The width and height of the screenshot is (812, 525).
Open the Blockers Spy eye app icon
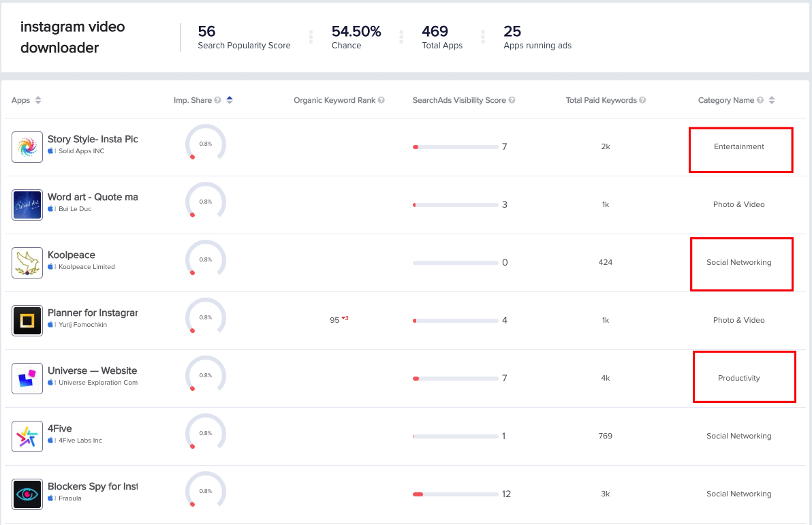27,494
